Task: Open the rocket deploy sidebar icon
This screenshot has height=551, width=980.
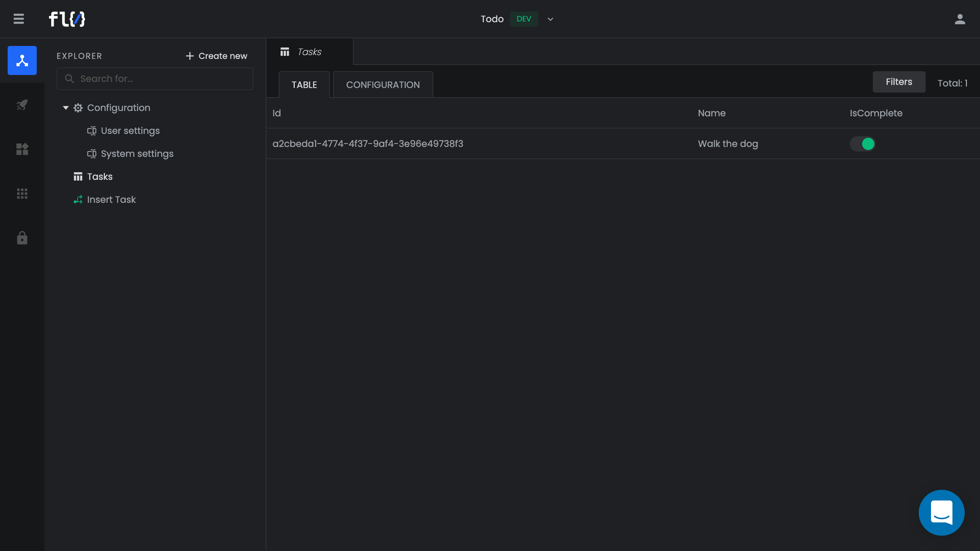Action: 22,105
